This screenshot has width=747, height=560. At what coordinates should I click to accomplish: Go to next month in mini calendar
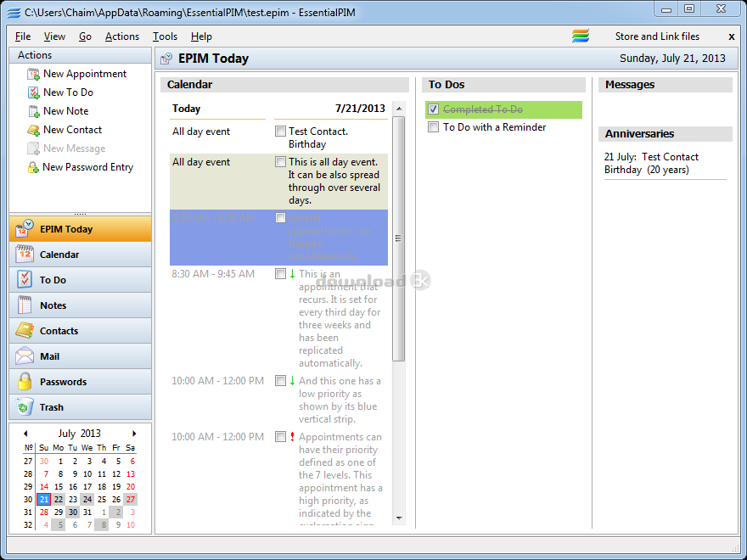tap(134, 434)
